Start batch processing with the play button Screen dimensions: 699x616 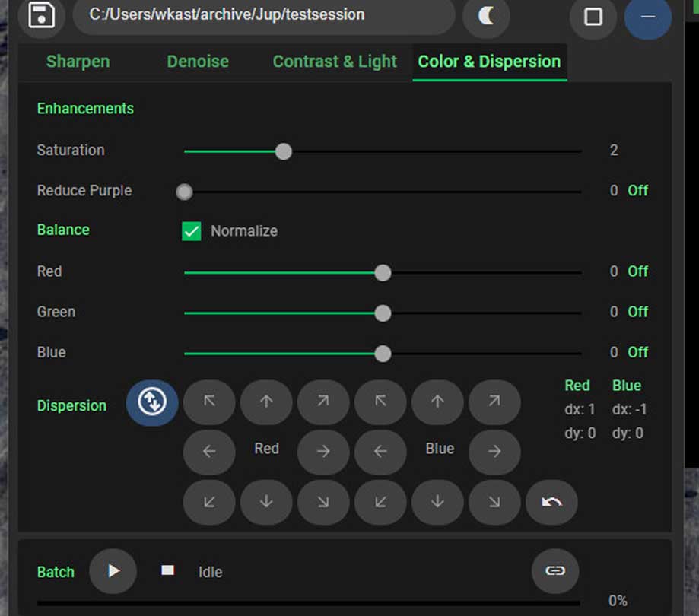point(113,571)
